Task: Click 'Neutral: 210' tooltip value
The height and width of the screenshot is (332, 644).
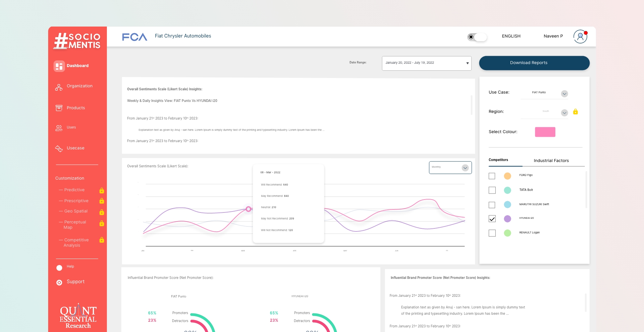Action: 268,207
